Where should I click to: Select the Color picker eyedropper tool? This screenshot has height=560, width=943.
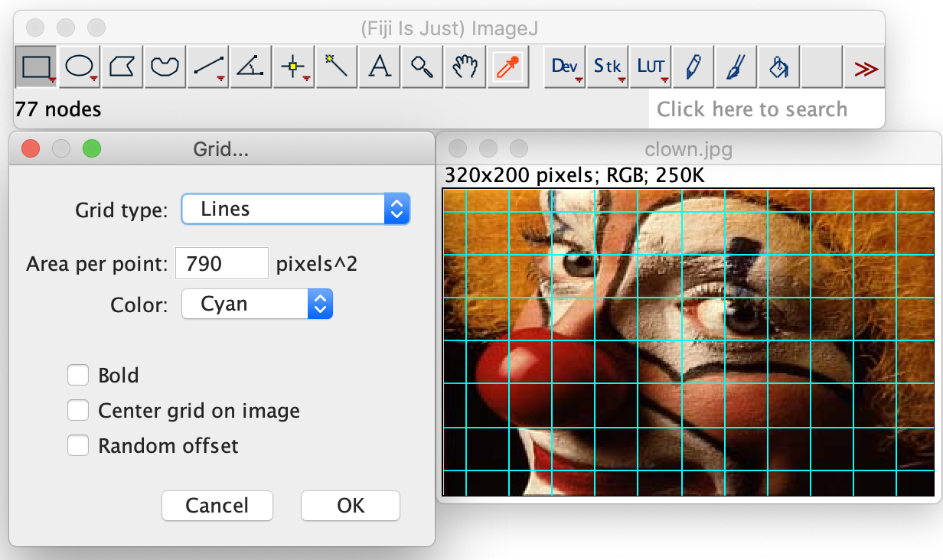point(507,67)
